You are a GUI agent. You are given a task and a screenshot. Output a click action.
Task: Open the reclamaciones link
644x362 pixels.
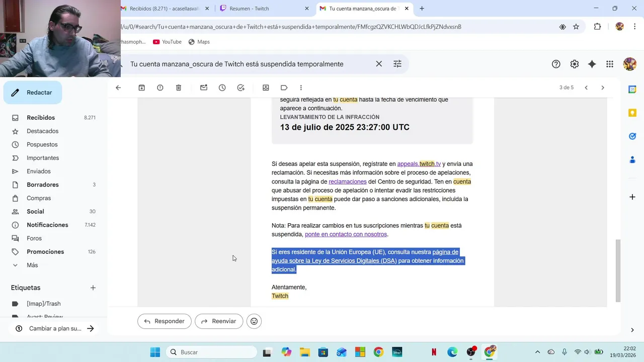(x=348, y=182)
